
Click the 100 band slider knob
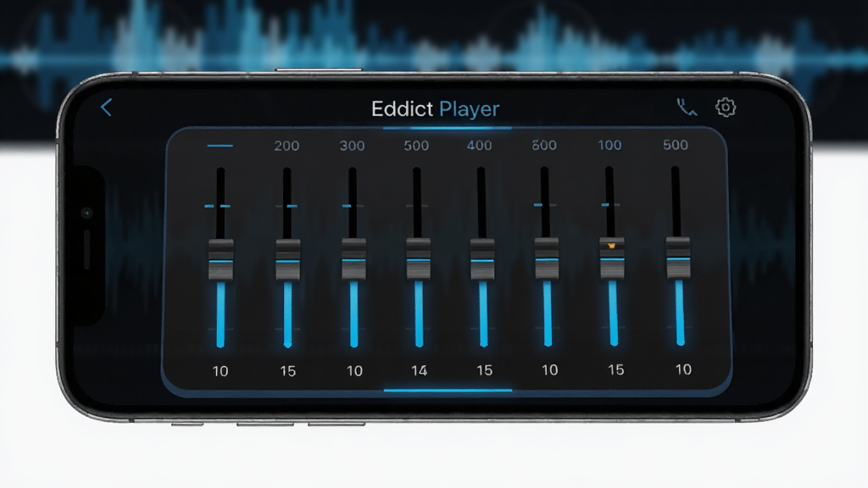[612, 258]
